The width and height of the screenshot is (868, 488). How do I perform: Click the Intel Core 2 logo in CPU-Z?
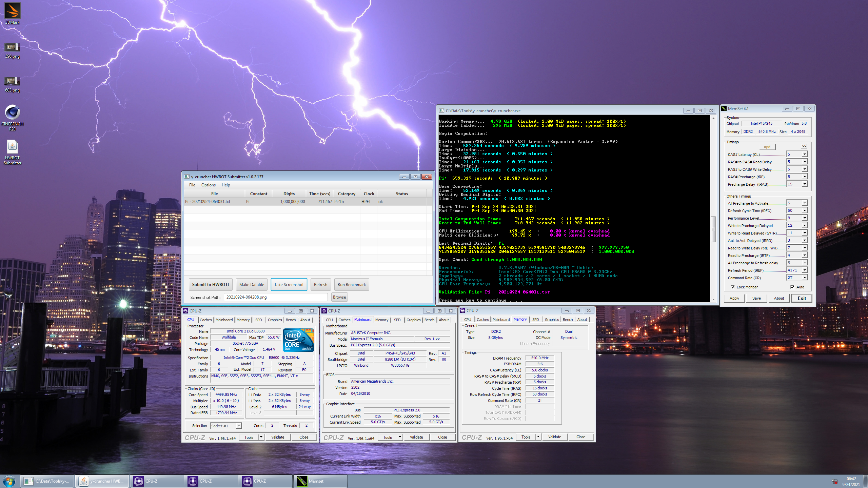(x=298, y=340)
